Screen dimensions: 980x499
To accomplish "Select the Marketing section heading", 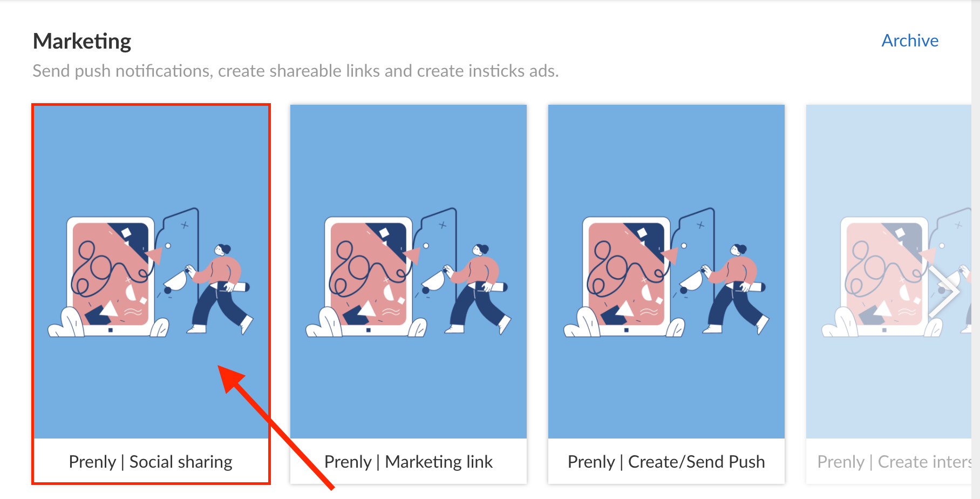I will tap(82, 42).
